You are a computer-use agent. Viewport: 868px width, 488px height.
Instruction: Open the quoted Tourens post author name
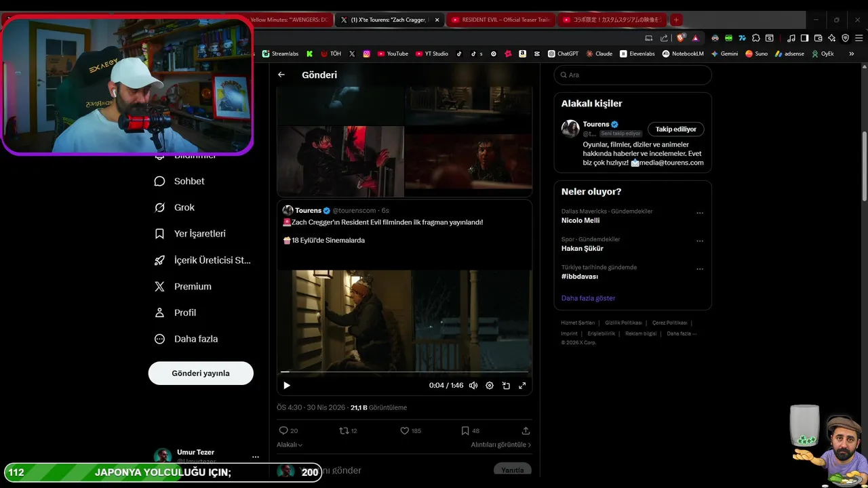pyautogui.click(x=308, y=211)
